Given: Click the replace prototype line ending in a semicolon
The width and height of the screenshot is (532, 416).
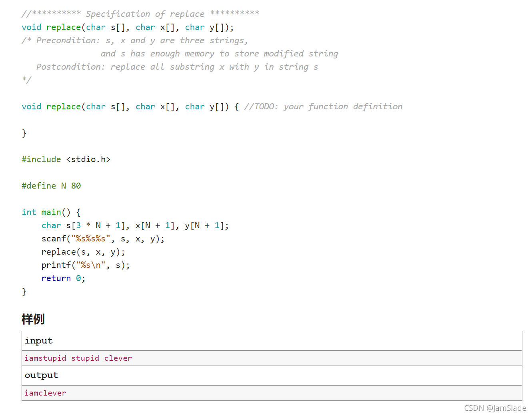Looking at the screenshot, I should click(x=128, y=27).
